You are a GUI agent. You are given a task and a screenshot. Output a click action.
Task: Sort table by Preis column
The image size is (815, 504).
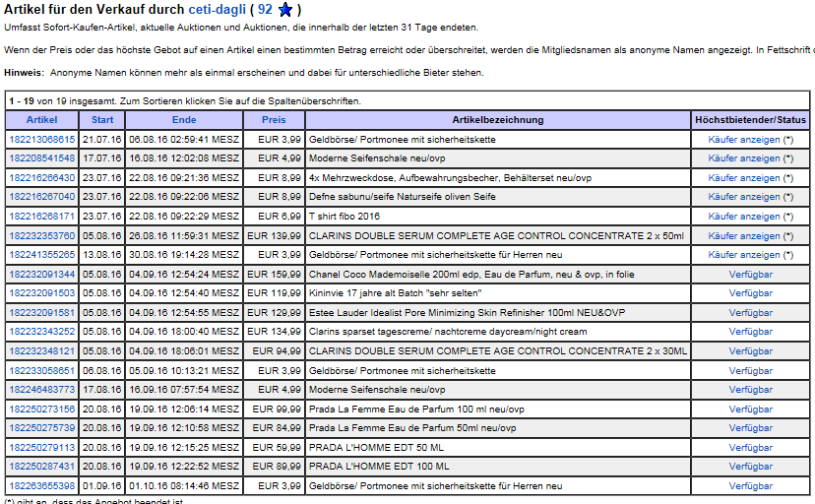[274, 120]
